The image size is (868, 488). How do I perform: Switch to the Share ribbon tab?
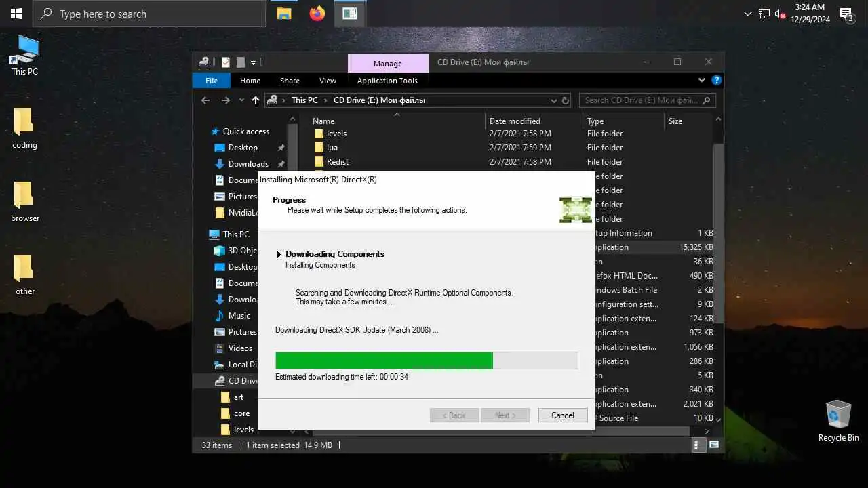(290, 81)
